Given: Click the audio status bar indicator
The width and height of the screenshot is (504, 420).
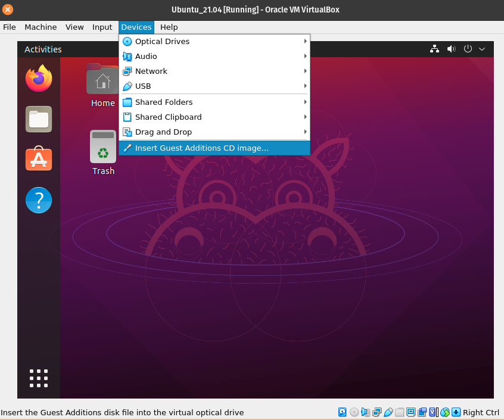Looking at the screenshot, I should click(365, 412).
